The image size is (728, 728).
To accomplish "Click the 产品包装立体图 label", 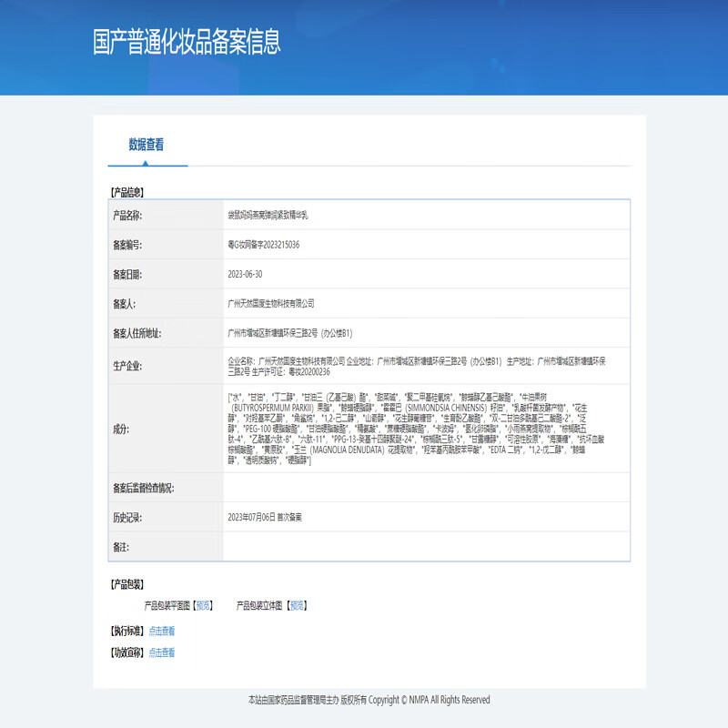I will [x=259, y=605].
